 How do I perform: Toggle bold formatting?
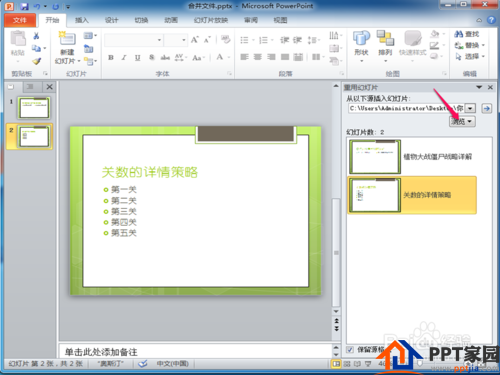pyautogui.click(x=111, y=58)
